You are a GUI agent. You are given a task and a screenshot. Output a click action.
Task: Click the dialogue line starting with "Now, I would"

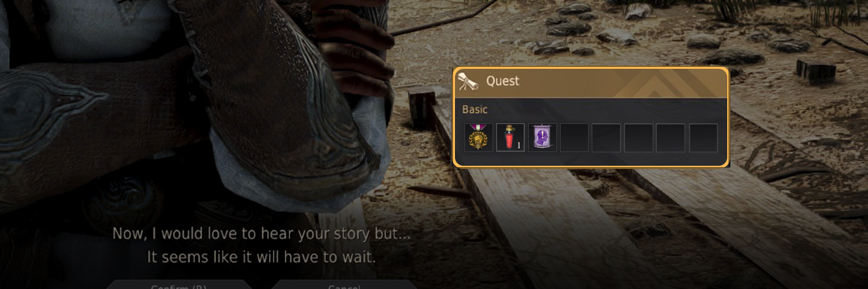tap(262, 234)
